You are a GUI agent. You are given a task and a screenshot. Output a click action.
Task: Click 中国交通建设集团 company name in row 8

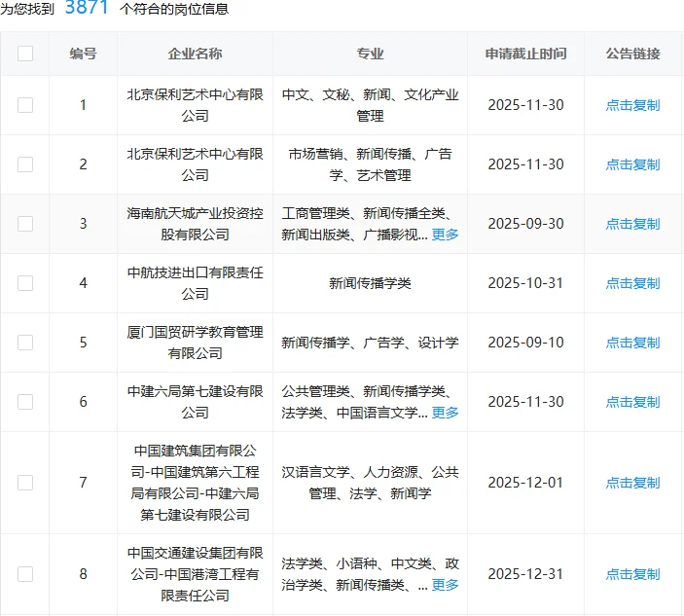195,574
